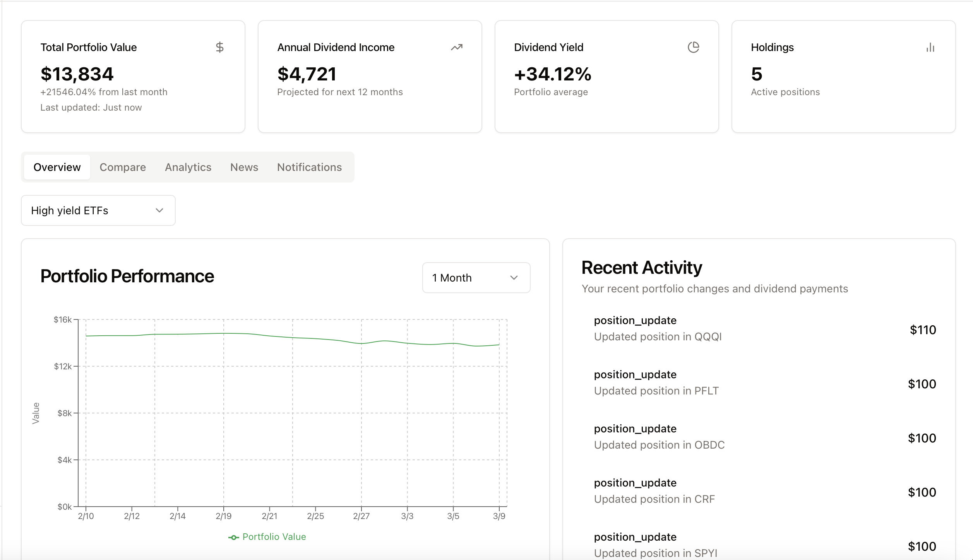The width and height of the screenshot is (973, 560).
Task: Click the pie chart icon on the Dividend Yield card
Action: [694, 47]
